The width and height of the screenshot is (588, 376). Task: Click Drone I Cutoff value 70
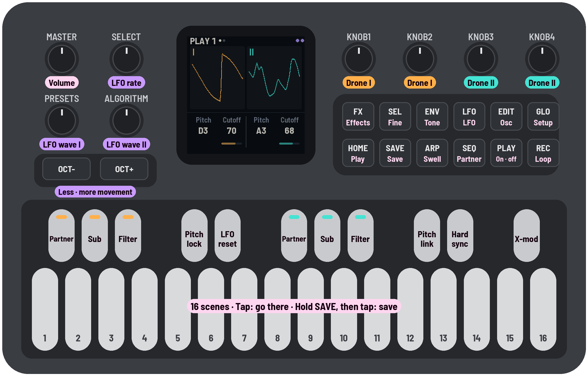point(231,131)
